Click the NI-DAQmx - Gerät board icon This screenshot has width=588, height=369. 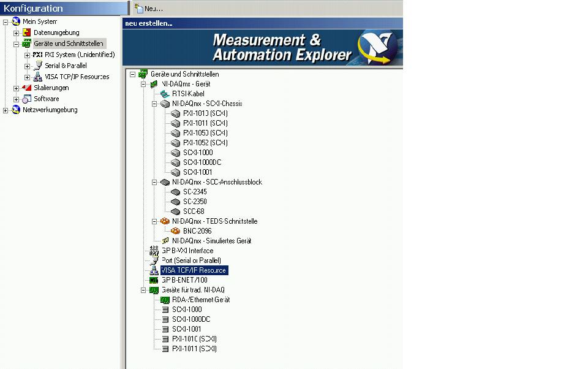[154, 84]
